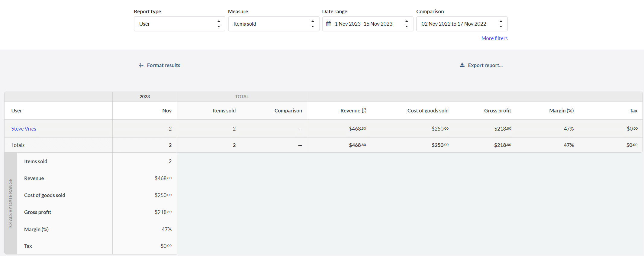Click the Format results button
The width and height of the screenshot is (644, 256).
[159, 65]
